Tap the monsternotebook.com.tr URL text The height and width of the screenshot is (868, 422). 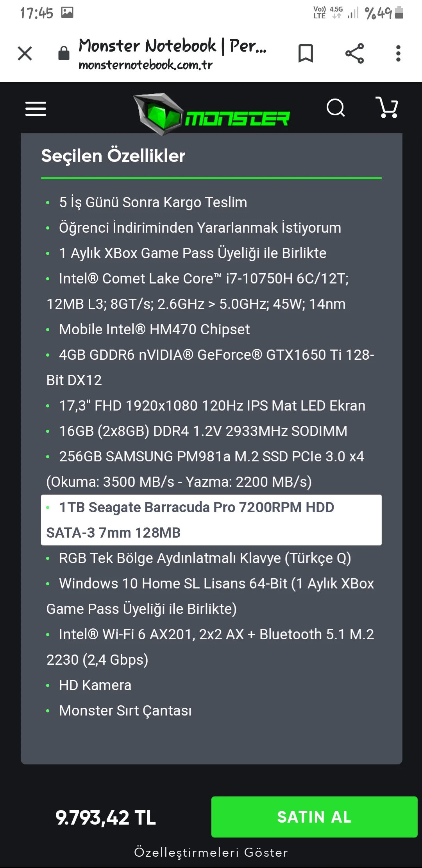click(x=145, y=65)
